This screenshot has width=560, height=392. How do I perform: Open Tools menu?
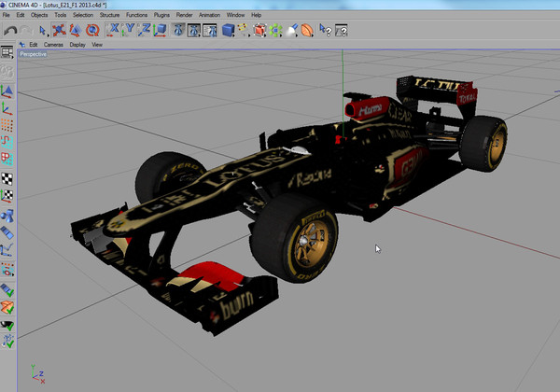[x=61, y=15]
